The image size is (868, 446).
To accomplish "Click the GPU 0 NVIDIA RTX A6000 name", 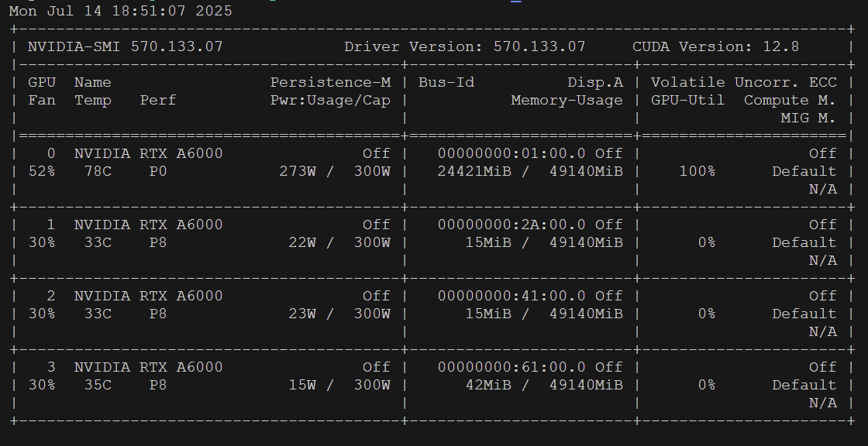I will click(148, 153).
